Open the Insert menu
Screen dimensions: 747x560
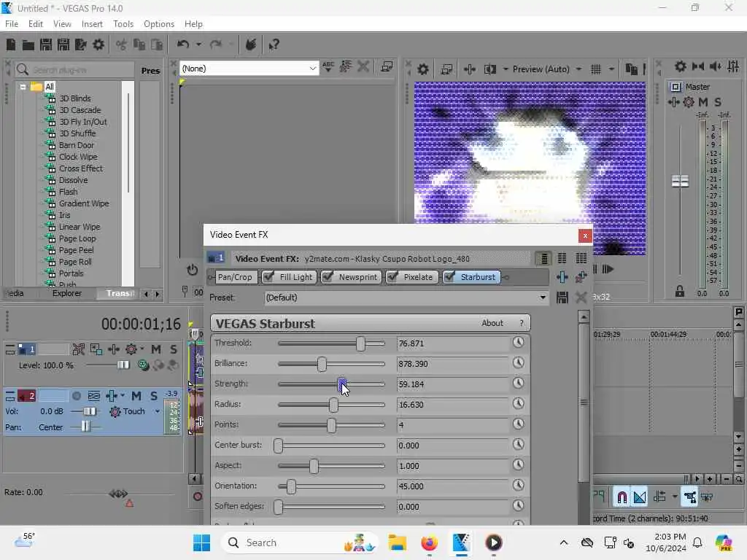pos(92,24)
